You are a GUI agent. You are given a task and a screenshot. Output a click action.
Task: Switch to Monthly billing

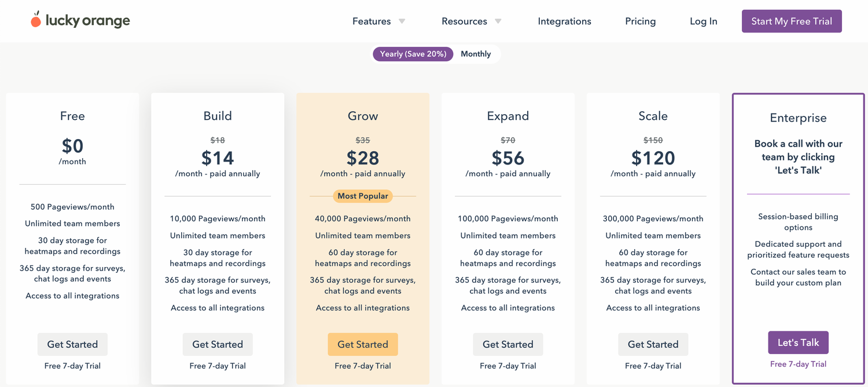[476, 54]
